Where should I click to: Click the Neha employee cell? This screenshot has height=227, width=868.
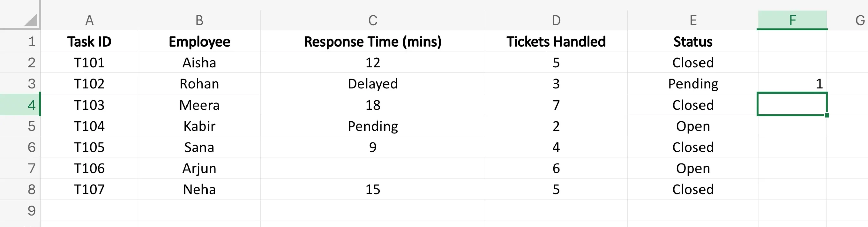tap(199, 189)
